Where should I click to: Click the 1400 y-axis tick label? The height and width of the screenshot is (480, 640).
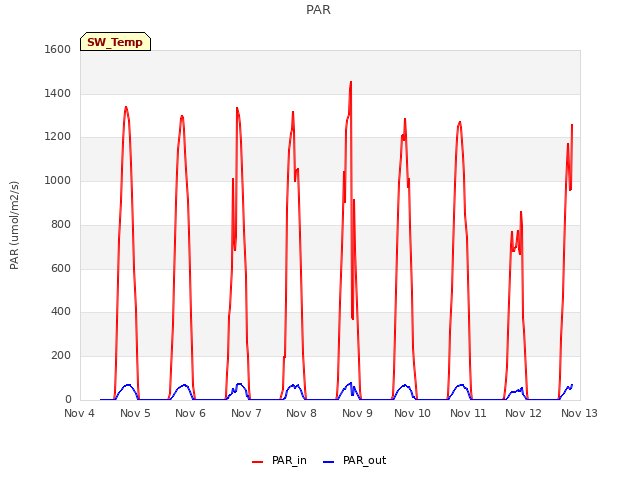click(58, 93)
